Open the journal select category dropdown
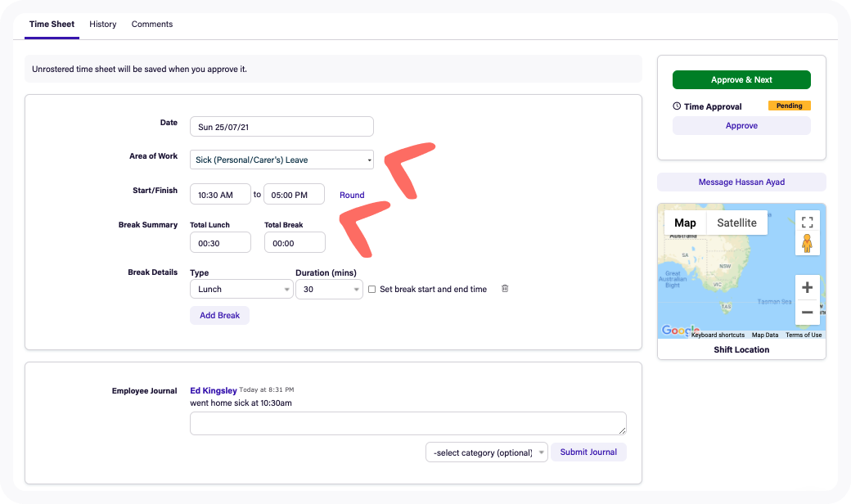The width and height of the screenshot is (851, 504). (486, 452)
